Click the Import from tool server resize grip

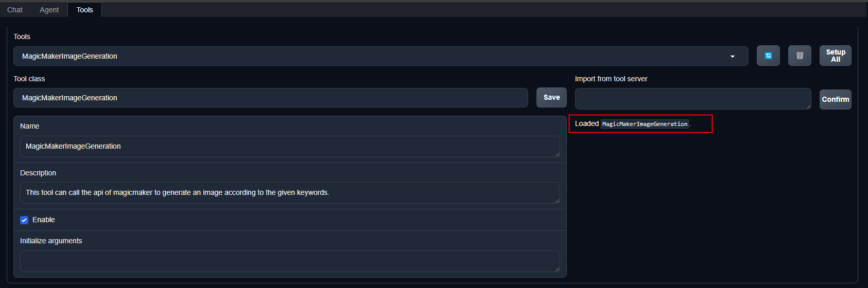(808, 106)
